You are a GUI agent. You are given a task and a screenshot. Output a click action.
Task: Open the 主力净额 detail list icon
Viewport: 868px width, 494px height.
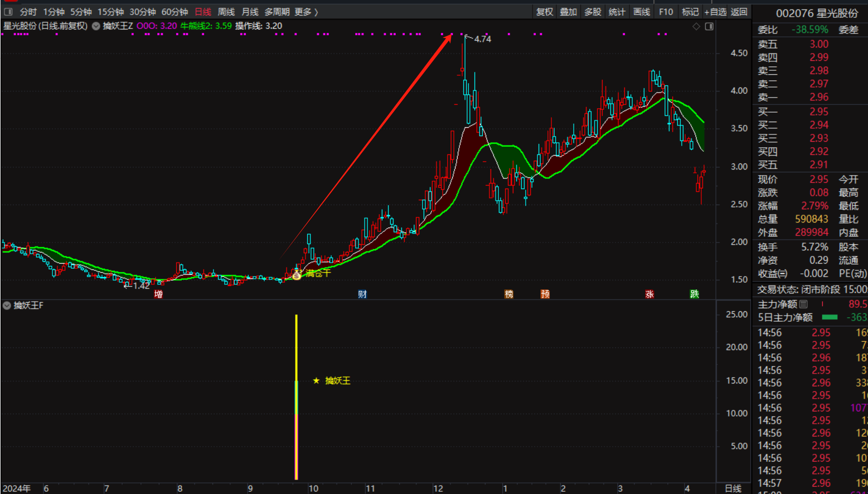click(803, 304)
